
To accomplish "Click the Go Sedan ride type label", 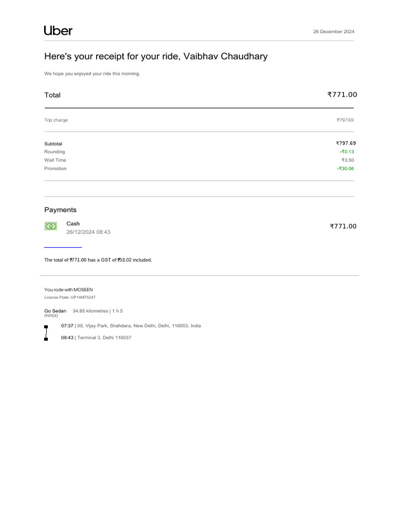I will pyautogui.click(x=55, y=311).
